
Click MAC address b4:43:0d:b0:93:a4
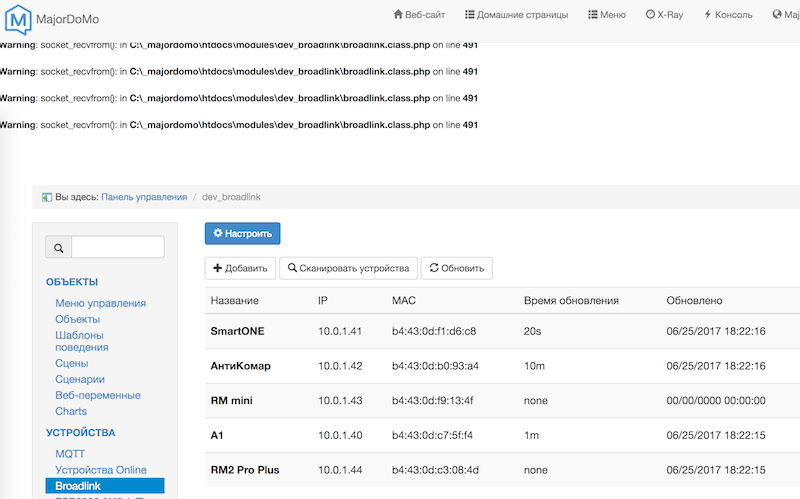pos(435,366)
